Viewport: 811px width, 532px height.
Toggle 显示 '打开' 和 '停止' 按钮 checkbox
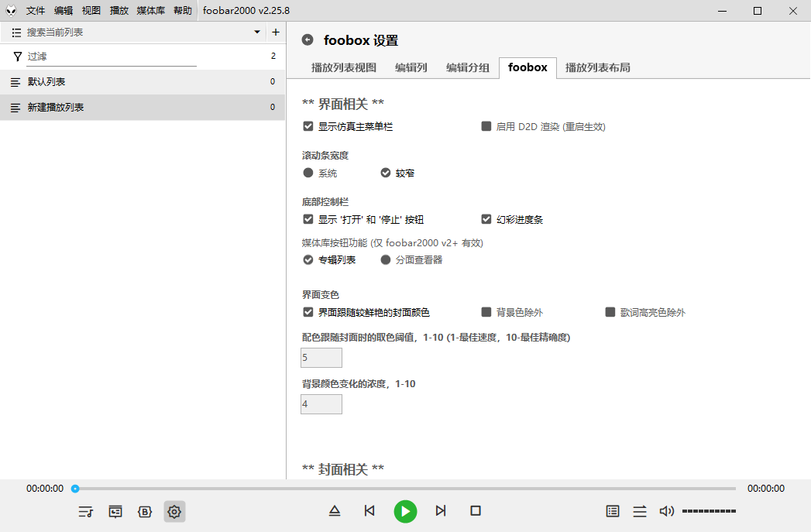pos(308,219)
